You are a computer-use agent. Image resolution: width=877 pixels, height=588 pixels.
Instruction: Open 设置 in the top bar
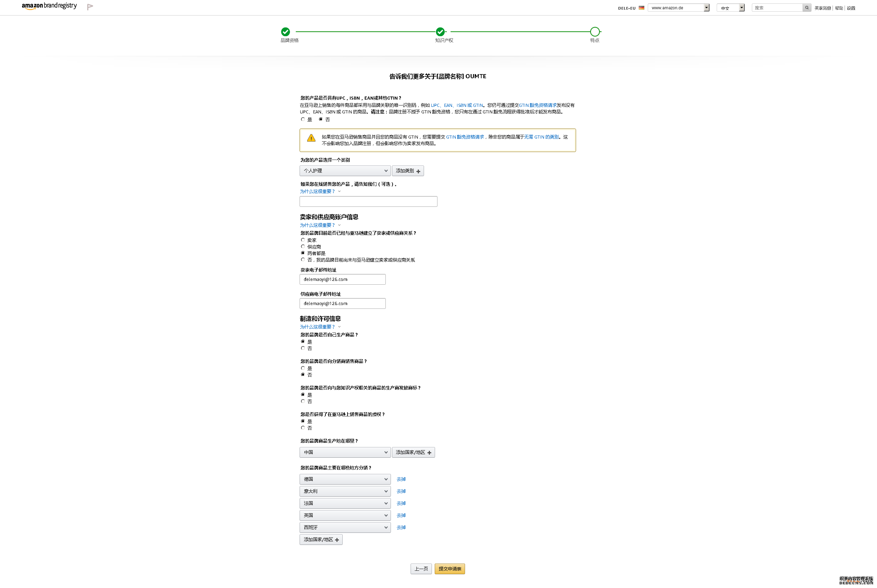click(x=851, y=8)
